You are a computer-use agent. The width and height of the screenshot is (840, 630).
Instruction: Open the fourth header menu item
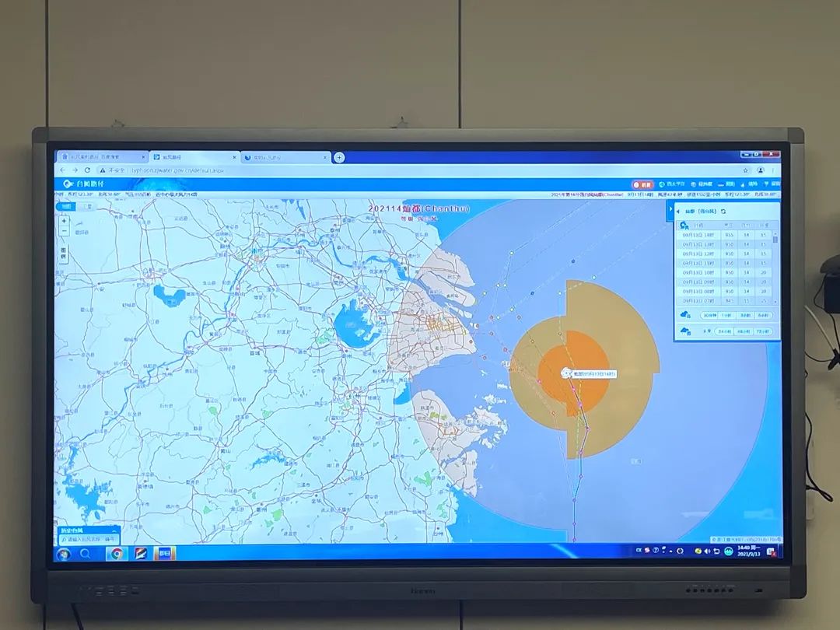click(727, 184)
